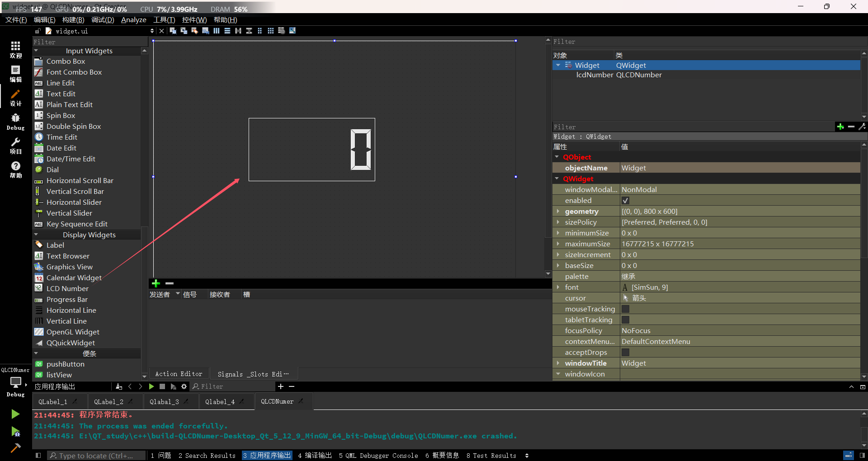Collapse the Input Widgets category
The height and width of the screenshot is (461, 868).
click(x=36, y=51)
